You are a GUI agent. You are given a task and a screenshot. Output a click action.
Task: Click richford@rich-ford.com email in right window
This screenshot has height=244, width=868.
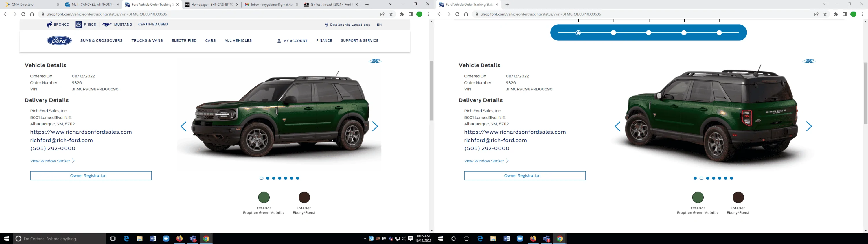click(x=495, y=140)
